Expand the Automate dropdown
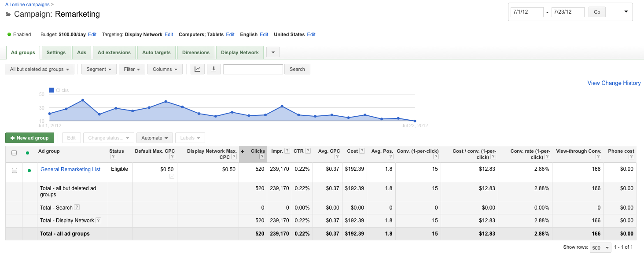Image resolution: width=644 pixels, height=254 pixels. pyautogui.click(x=155, y=138)
